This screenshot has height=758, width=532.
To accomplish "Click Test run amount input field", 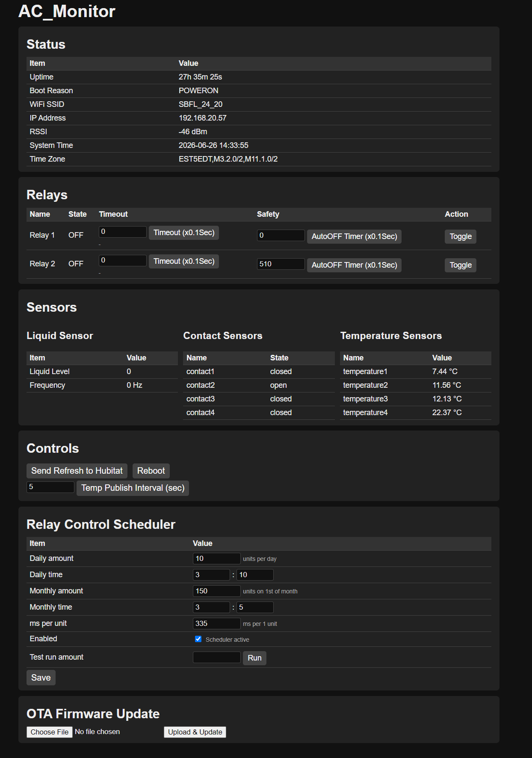I will tap(217, 657).
